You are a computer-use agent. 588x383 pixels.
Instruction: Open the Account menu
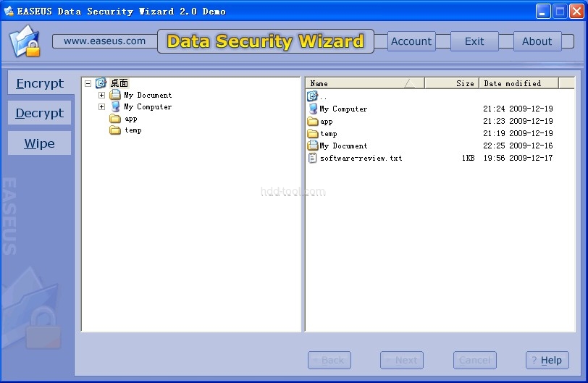click(x=411, y=41)
